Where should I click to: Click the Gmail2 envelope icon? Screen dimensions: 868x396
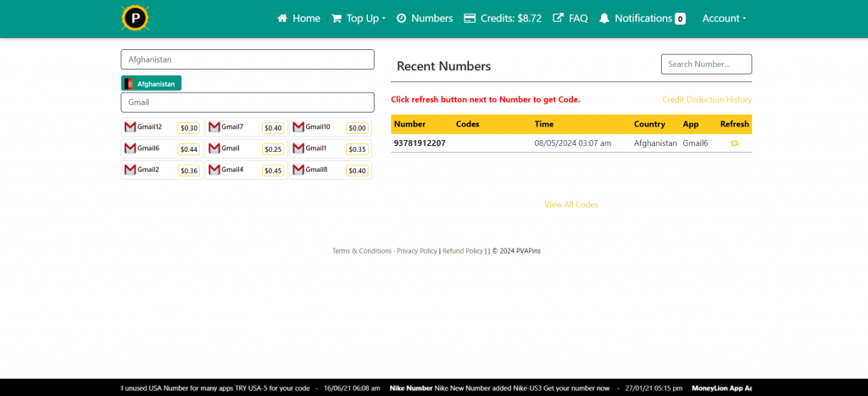click(130, 170)
